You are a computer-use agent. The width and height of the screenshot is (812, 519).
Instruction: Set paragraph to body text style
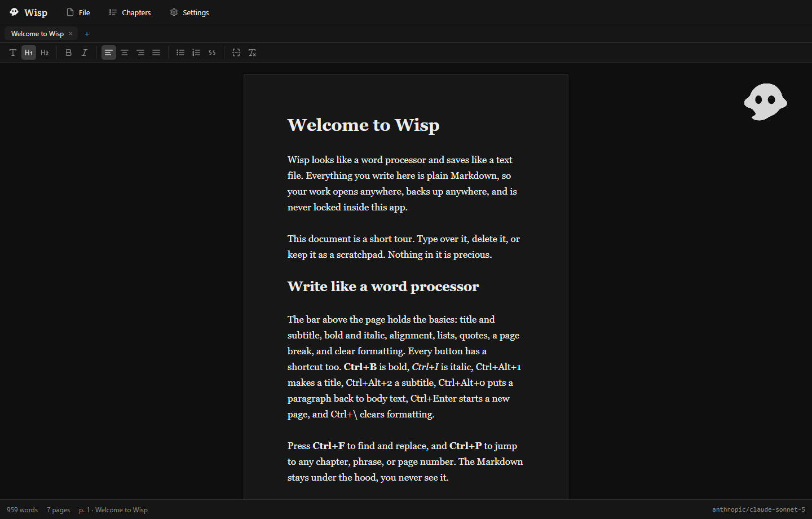[13, 52]
